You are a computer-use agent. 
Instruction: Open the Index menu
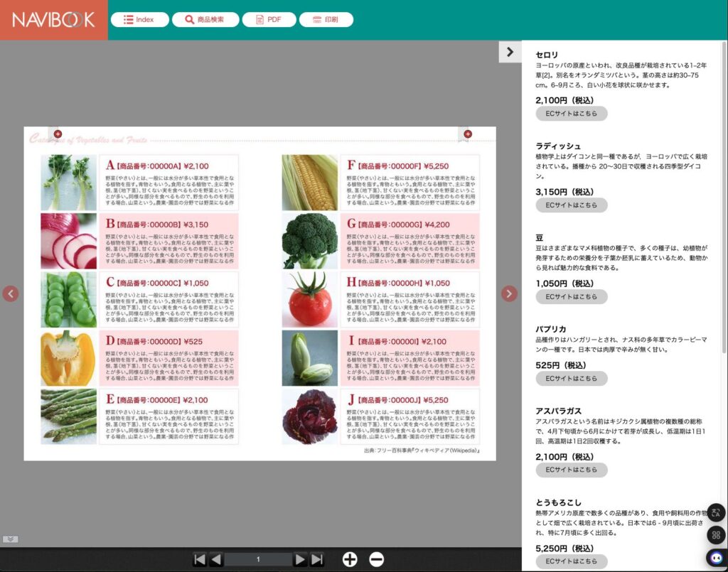(140, 20)
